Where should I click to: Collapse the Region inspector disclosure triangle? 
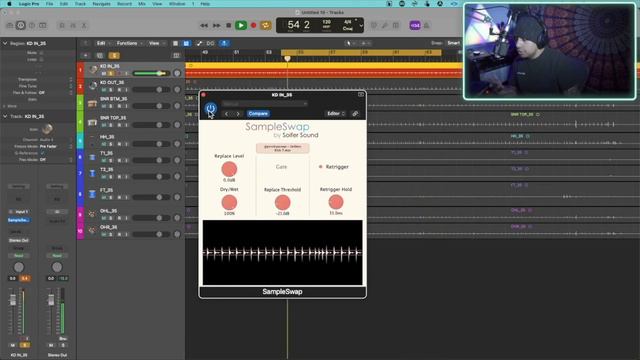coord(5,43)
